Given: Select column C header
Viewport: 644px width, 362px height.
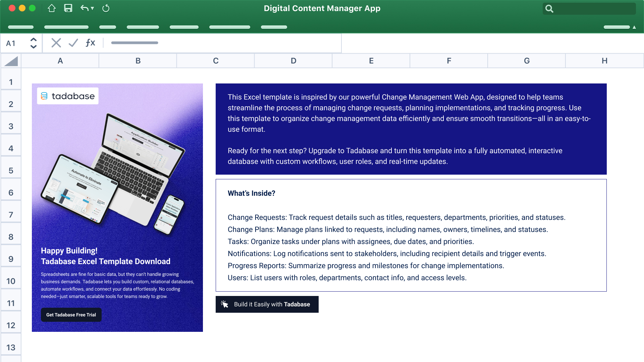Looking at the screenshot, I should 216,61.
